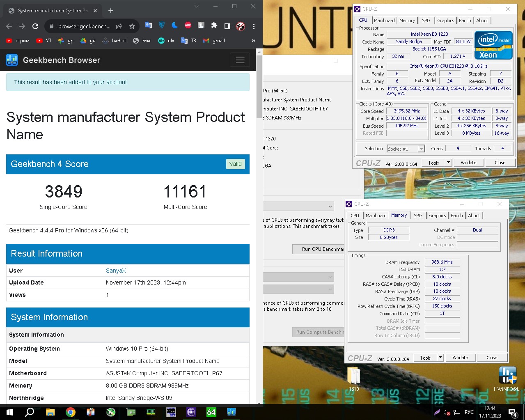Open Socket #1 selection dropdown
This screenshot has width=525, height=420.
pos(406,149)
